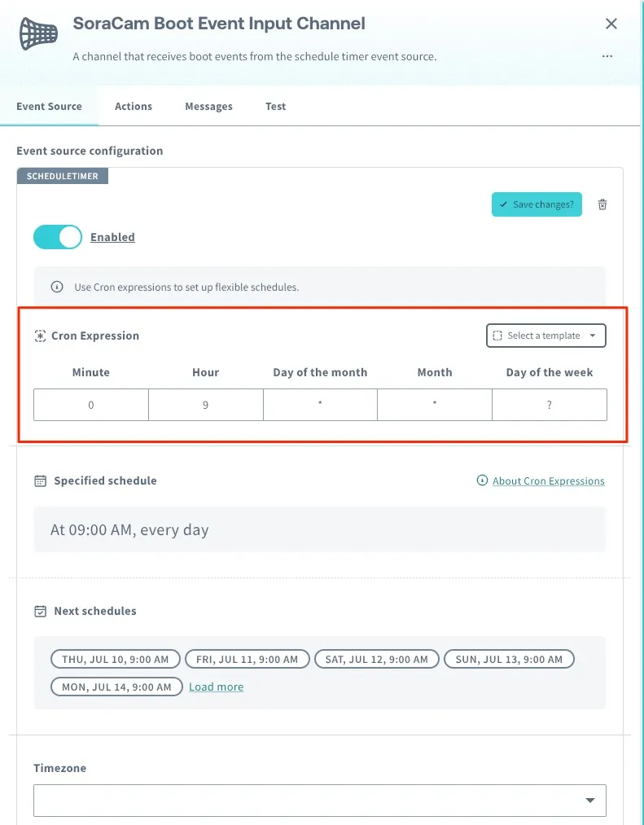Screen dimensions: 644x825
Task: Expand the Timezone dropdown
Action: coord(320,801)
